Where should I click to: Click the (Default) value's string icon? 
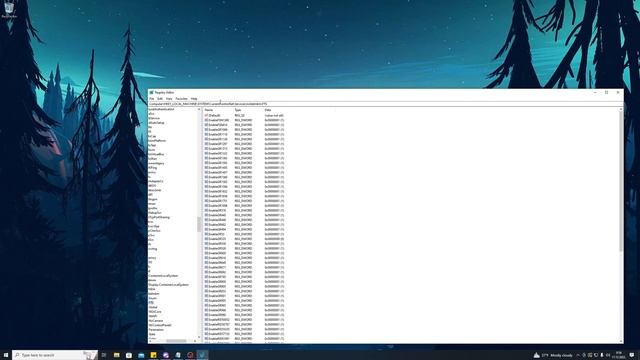(206, 116)
